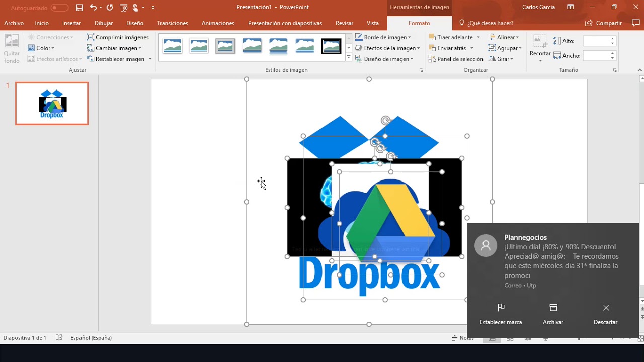
Task: Open the Girar dropdown
Action: click(x=501, y=59)
